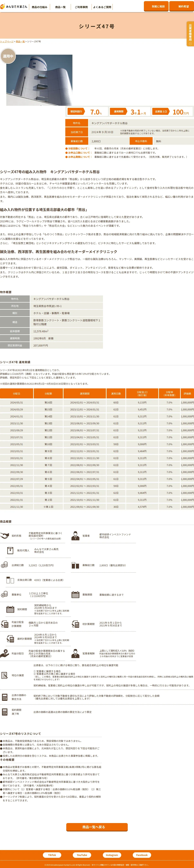Click the 商品一覧へ戻る button
Screen dimensions: 194x868
97,827
